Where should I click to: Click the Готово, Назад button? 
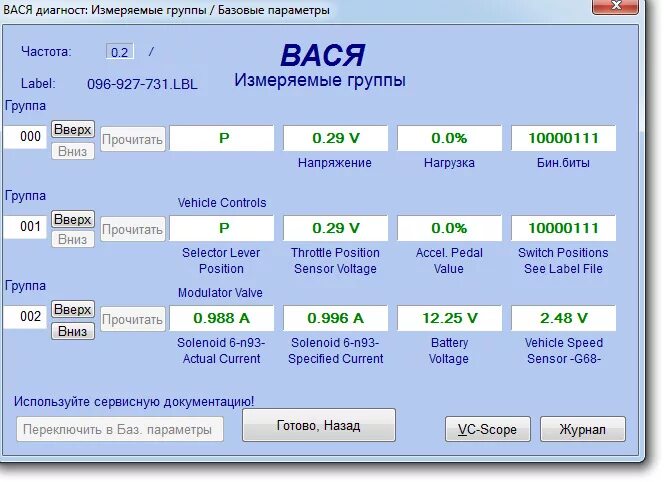pyautogui.click(x=319, y=425)
